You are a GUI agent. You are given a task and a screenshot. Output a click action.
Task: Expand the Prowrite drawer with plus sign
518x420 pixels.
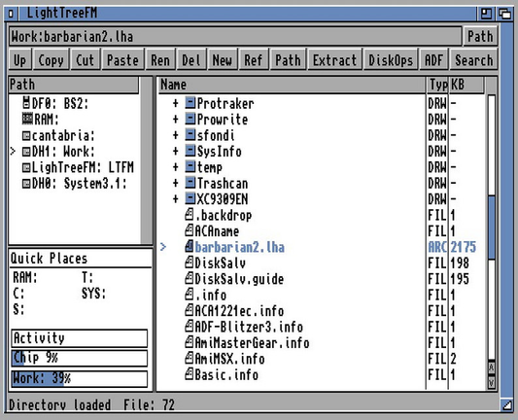(x=175, y=120)
